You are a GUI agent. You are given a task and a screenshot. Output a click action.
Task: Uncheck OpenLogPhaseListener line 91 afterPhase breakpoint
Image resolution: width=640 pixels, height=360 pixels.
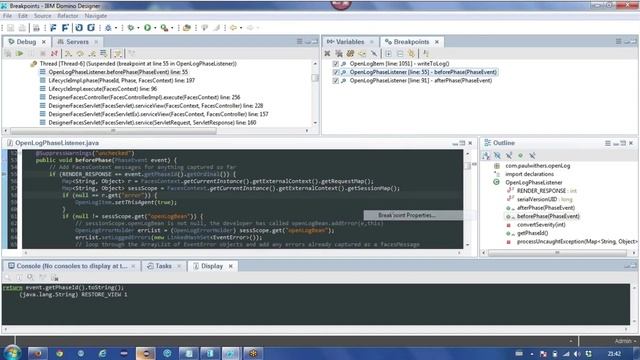tap(336, 81)
